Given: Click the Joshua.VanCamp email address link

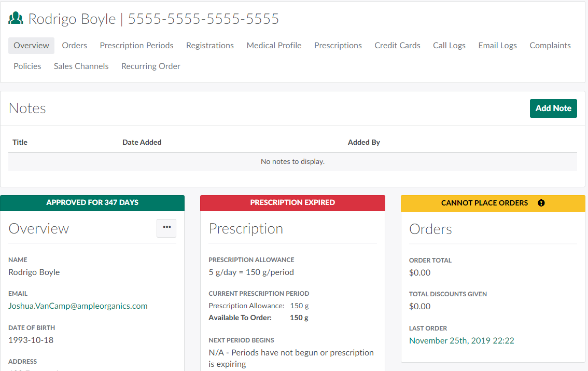Looking at the screenshot, I should point(78,306).
